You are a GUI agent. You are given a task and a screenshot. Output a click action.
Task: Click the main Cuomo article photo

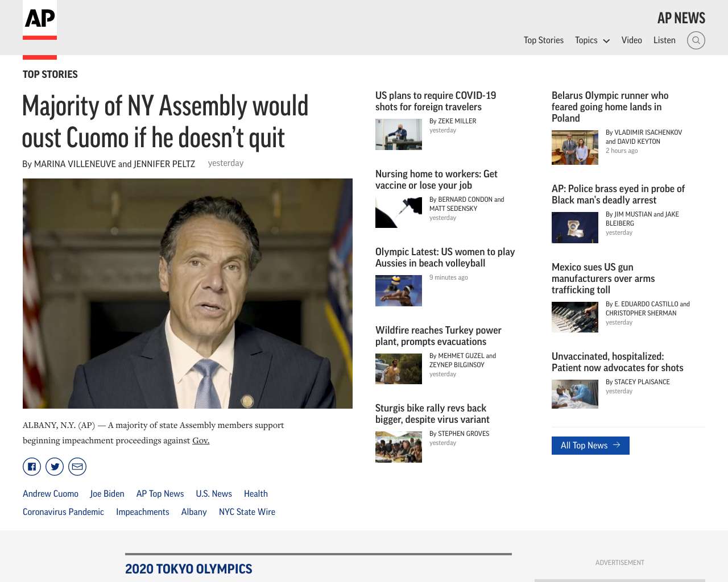(x=188, y=293)
